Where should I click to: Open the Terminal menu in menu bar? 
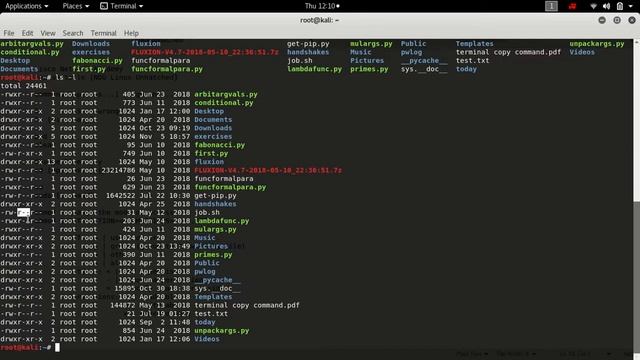pyautogui.click(x=103, y=33)
